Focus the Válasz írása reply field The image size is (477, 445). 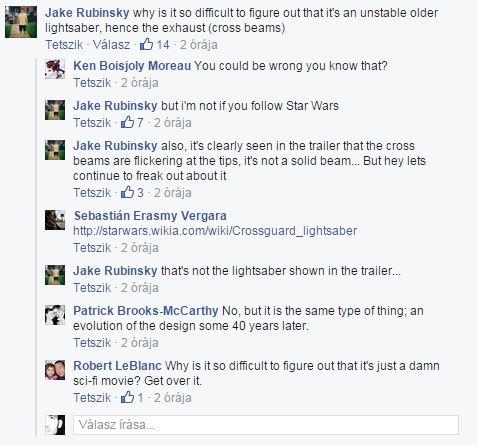[x=266, y=425]
